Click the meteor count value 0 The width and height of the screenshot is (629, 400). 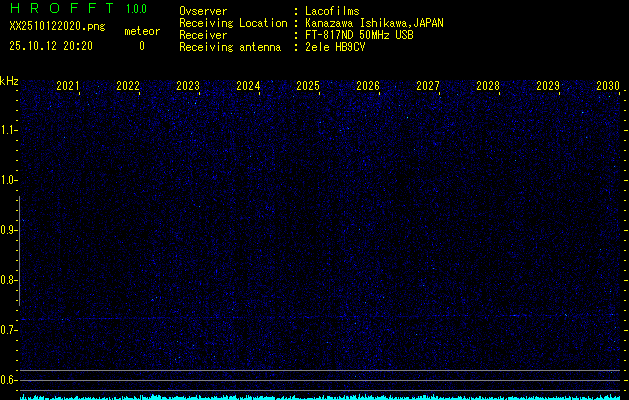click(141, 45)
